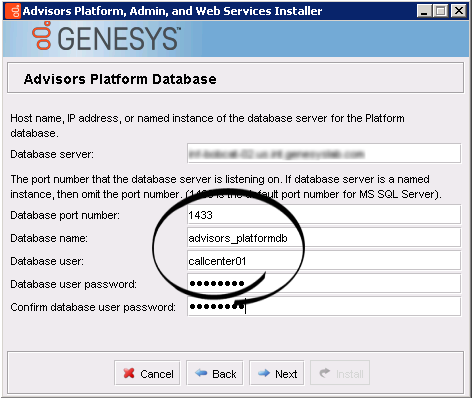Click the 'Advisors Platform Database' heading
Screen dimensions: 472x398
(x=120, y=79)
